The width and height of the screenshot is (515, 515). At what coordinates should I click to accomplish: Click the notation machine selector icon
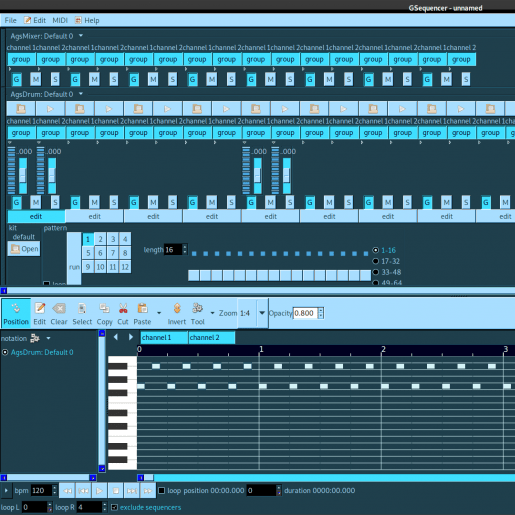pos(35,338)
